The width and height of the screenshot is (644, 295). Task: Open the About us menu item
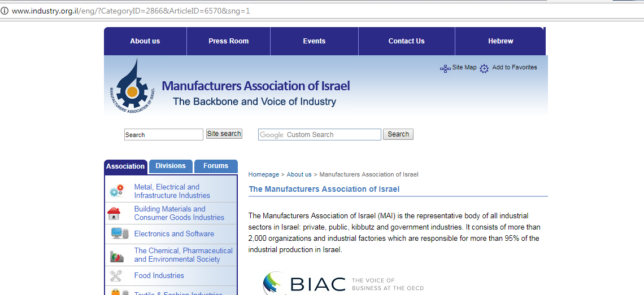click(x=145, y=41)
